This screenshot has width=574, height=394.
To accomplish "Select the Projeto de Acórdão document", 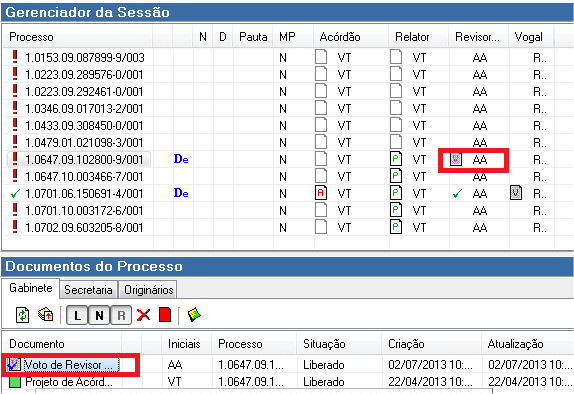I will (61, 382).
